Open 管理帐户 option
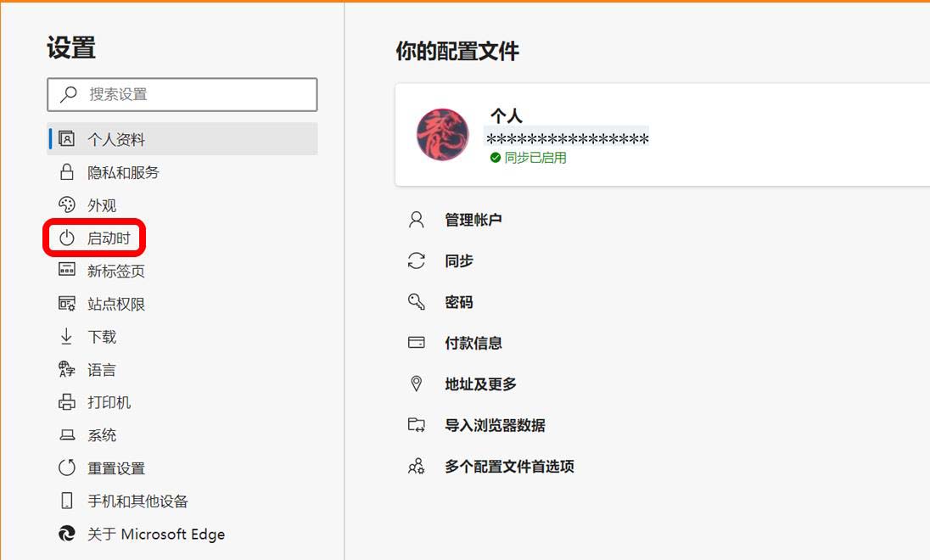930x560 pixels. coord(473,220)
